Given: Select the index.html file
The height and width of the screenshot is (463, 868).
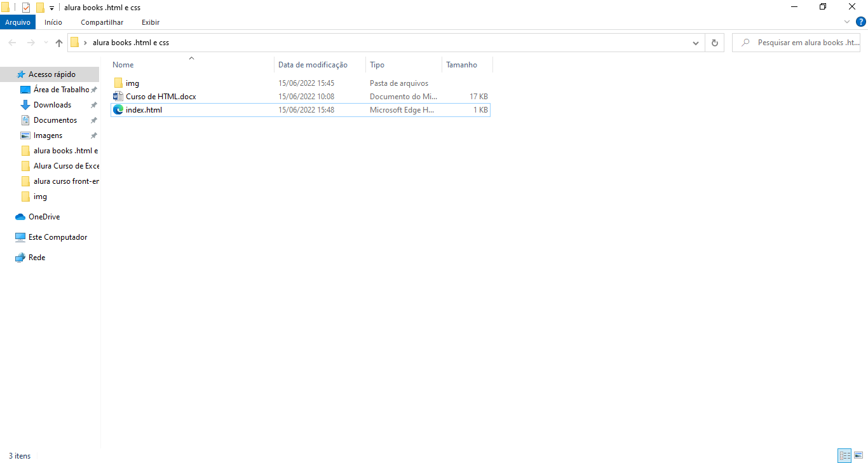Looking at the screenshot, I should (x=300, y=110).
